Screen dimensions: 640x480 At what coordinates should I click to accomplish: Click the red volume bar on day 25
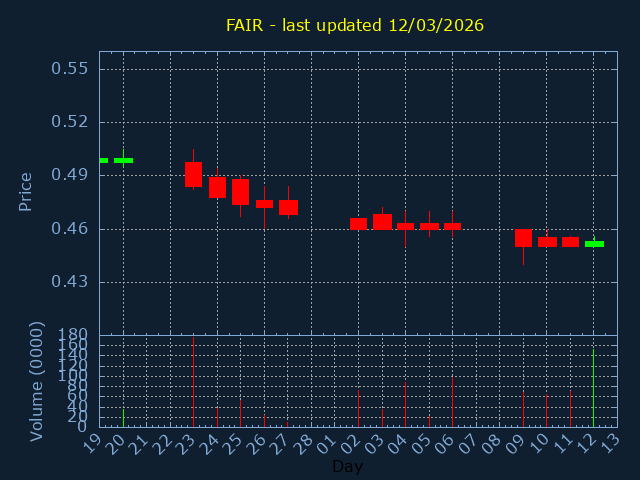(240, 413)
